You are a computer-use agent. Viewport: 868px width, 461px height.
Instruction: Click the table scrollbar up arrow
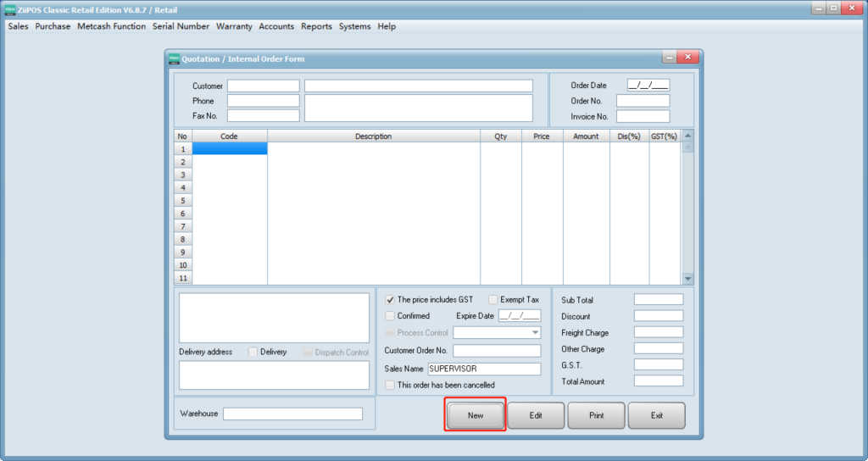tap(687, 136)
